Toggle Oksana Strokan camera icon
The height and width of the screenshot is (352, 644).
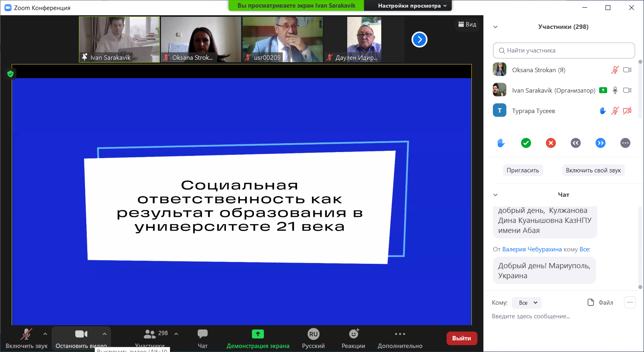click(x=627, y=70)
